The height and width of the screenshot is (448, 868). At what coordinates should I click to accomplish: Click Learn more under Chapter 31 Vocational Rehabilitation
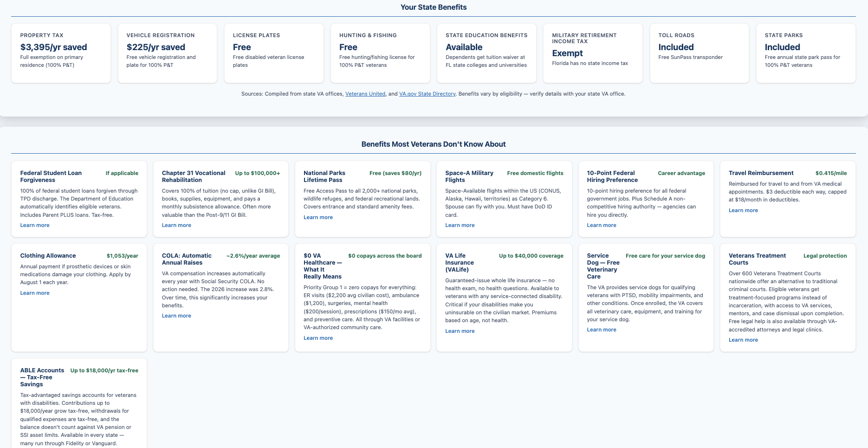[176, 225]
